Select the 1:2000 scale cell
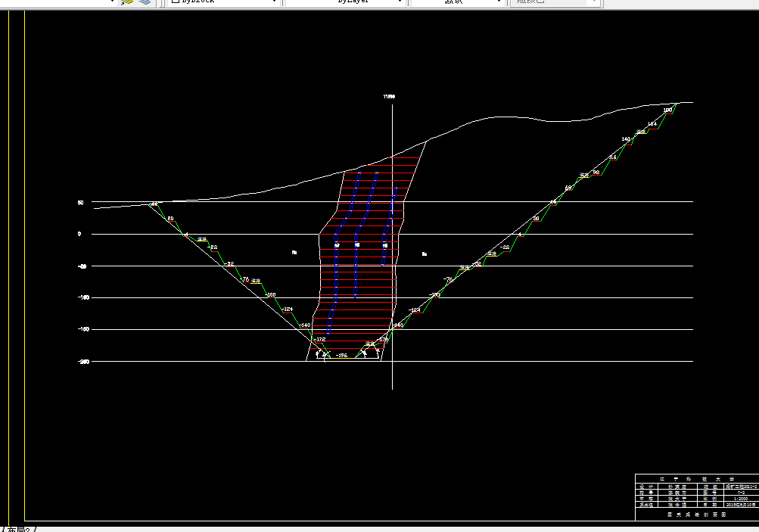 [x=740, y=499]
